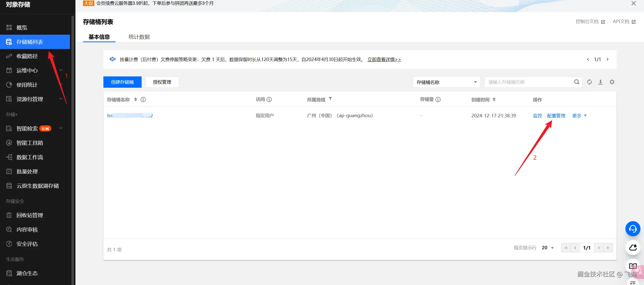Click the filter icon beside 所属地域

click(330, 99)
